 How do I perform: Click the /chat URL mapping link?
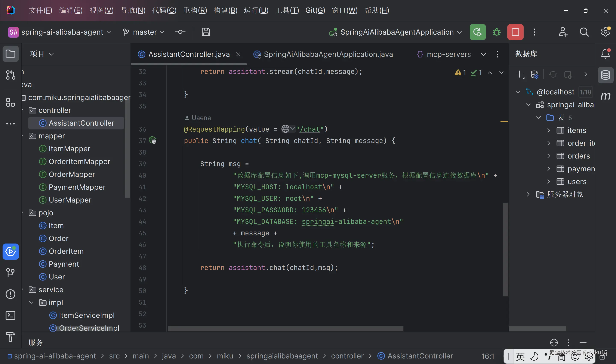(x=310, y=129)
